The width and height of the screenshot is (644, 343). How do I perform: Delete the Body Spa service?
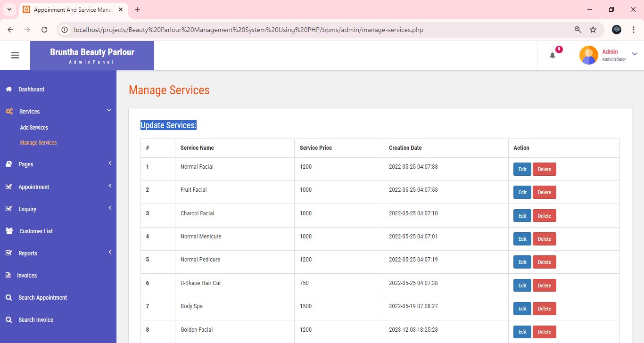point(544,309)
